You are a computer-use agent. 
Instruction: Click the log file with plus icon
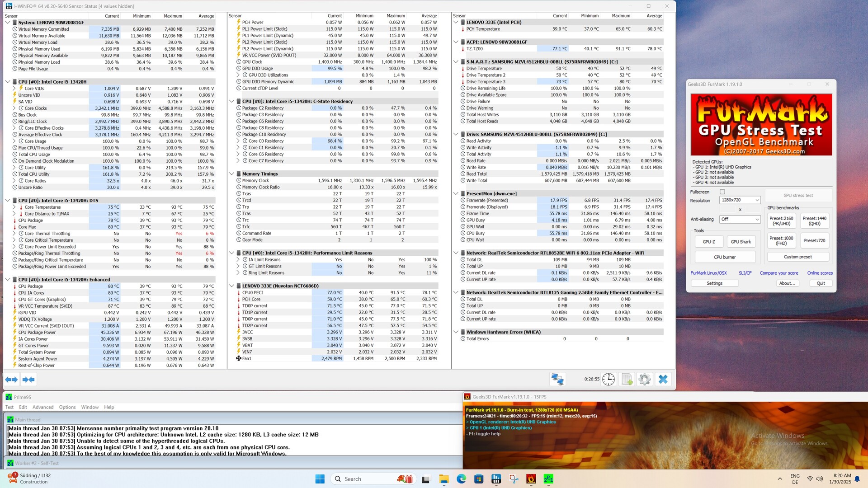[627, 379]
